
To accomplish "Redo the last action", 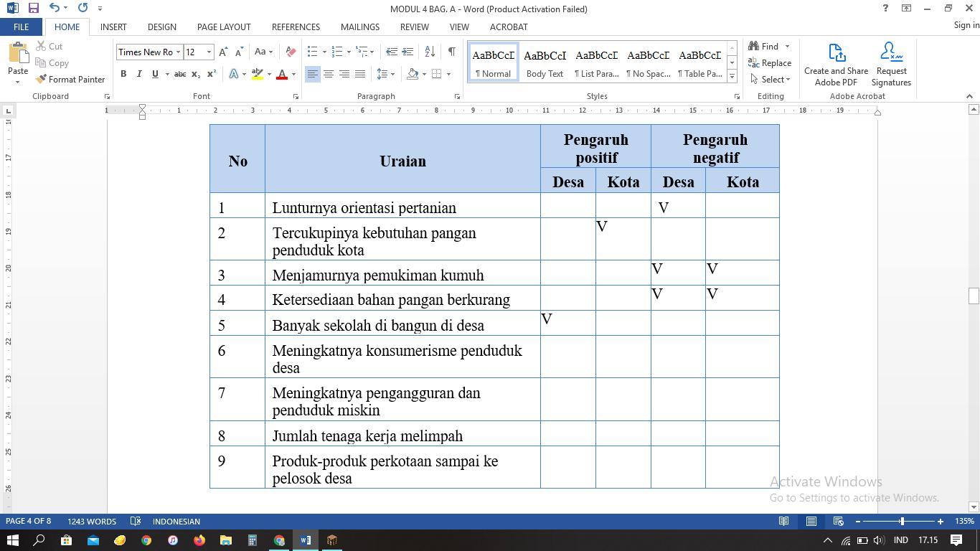I will (83, 8).
